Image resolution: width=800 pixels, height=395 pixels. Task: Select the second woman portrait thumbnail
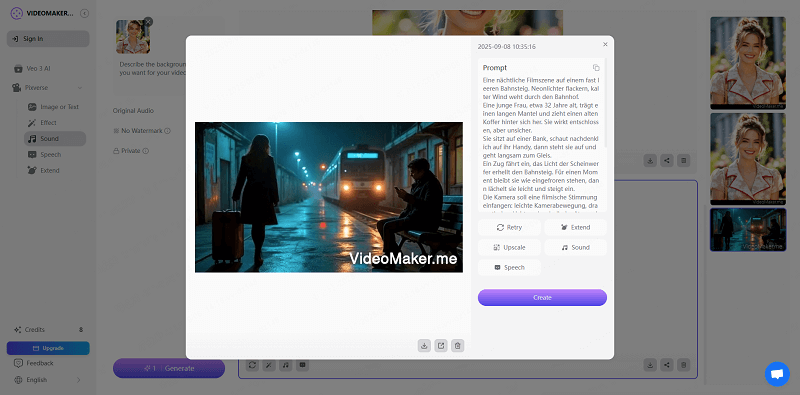(748, 159)
